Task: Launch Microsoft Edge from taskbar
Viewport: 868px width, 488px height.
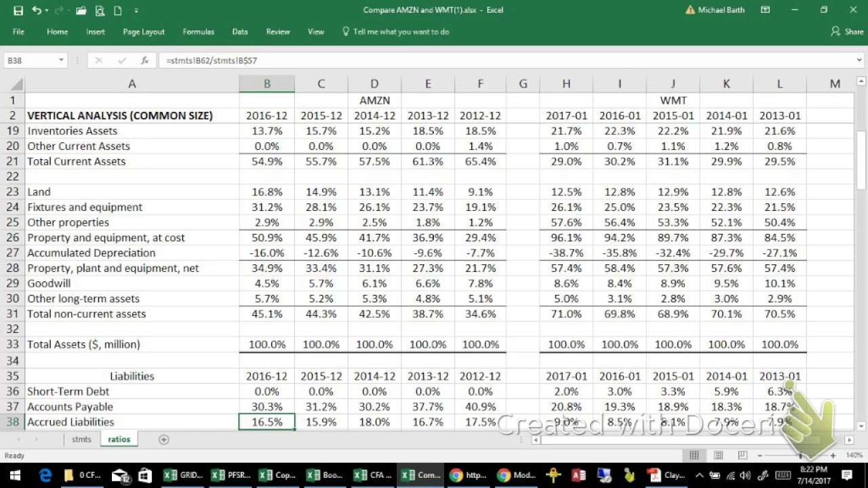Action: click(45, 475)
